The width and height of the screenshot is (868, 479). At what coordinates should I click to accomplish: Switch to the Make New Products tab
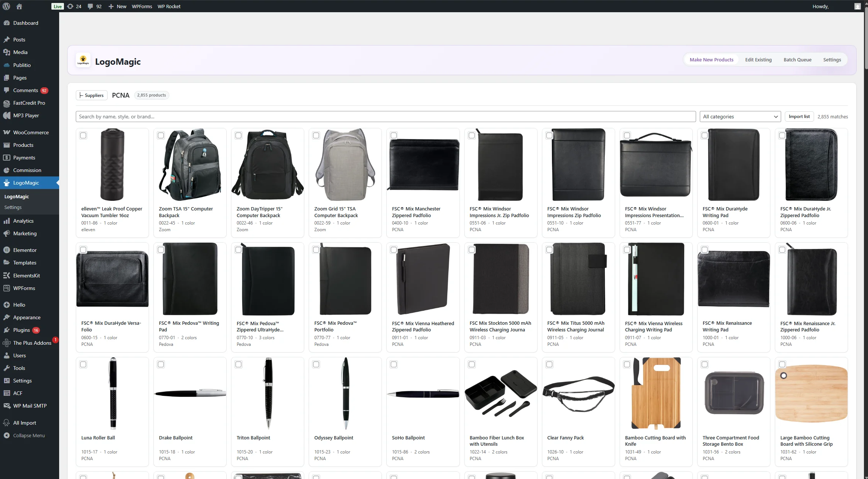pyautogui.click(x=711, y=60)
